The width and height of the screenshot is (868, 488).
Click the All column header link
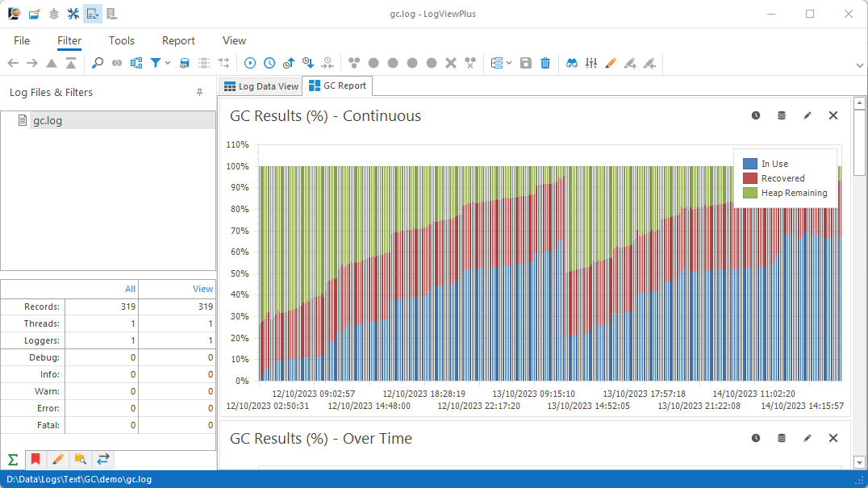[130, 289]
